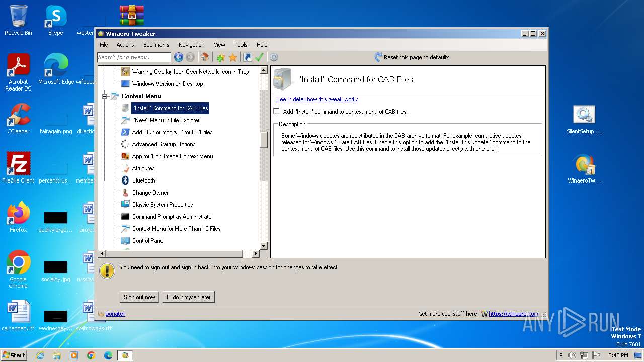Click the Control Panel icon in the tree

(x=125, y=241)
